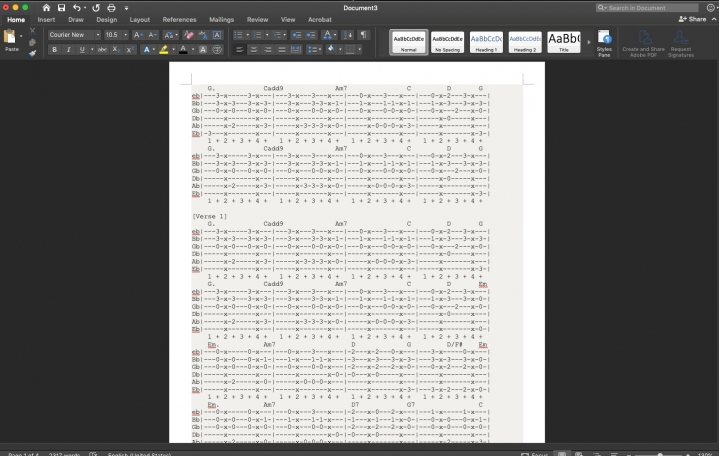Switch to the Review tab
This screenshot has height=456, width=720.
pos(257,20)
